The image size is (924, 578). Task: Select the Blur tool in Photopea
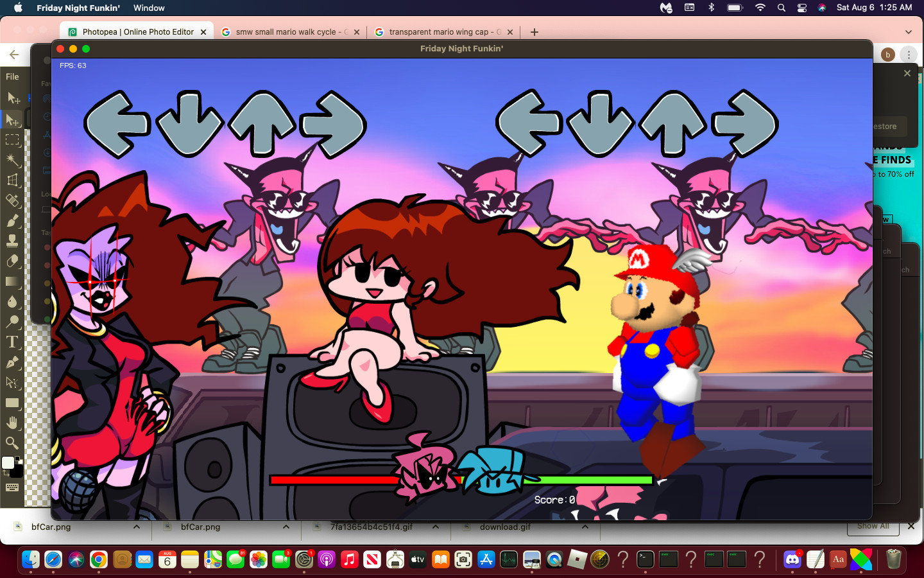(13, 301)
